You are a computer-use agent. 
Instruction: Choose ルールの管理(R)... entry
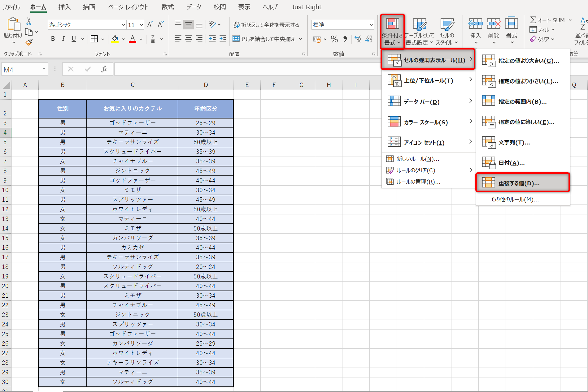pyautogui.click(x=429, y=182)
